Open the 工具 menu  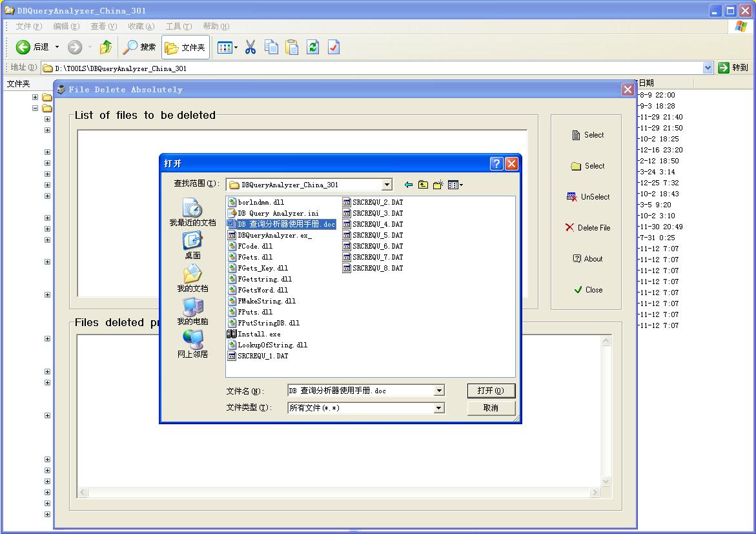click(178, 26)
